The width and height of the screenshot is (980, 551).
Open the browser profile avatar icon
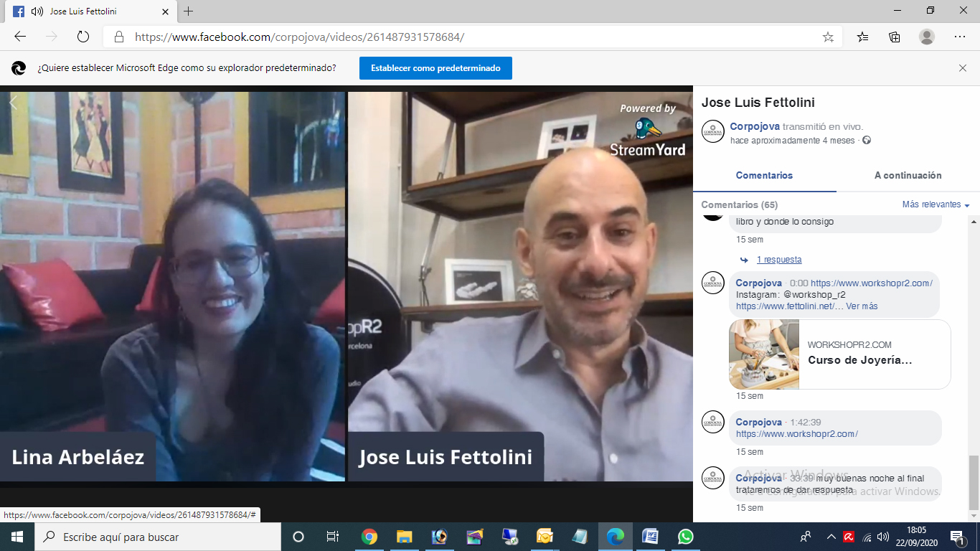927,37
